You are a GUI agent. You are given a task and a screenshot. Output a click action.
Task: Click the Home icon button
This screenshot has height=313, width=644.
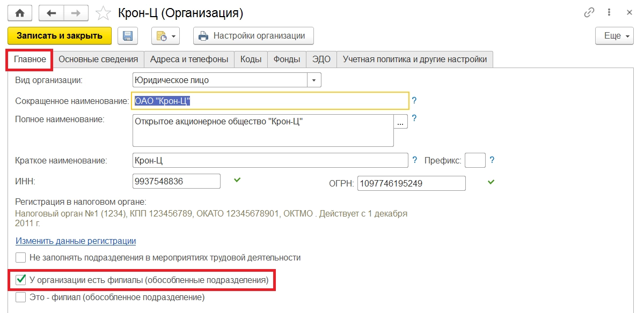tap(20, 12)
